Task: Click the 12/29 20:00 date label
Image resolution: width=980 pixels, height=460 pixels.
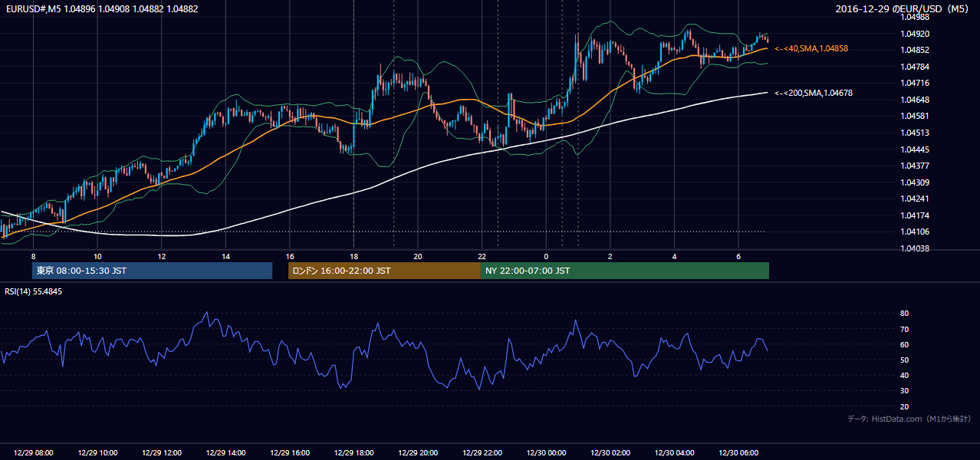Action: (417, 453)
